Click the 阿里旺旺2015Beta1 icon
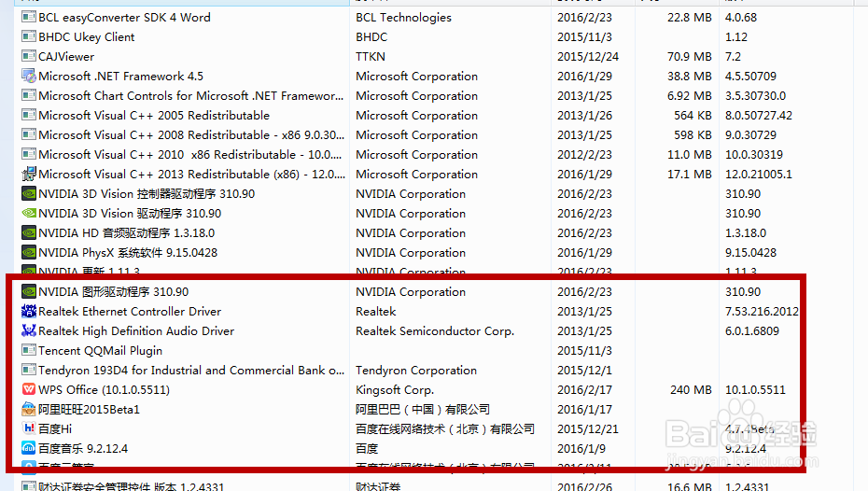The width and height of the screenshot is (868, 491). pyautogui.click(x=28, y=410)
